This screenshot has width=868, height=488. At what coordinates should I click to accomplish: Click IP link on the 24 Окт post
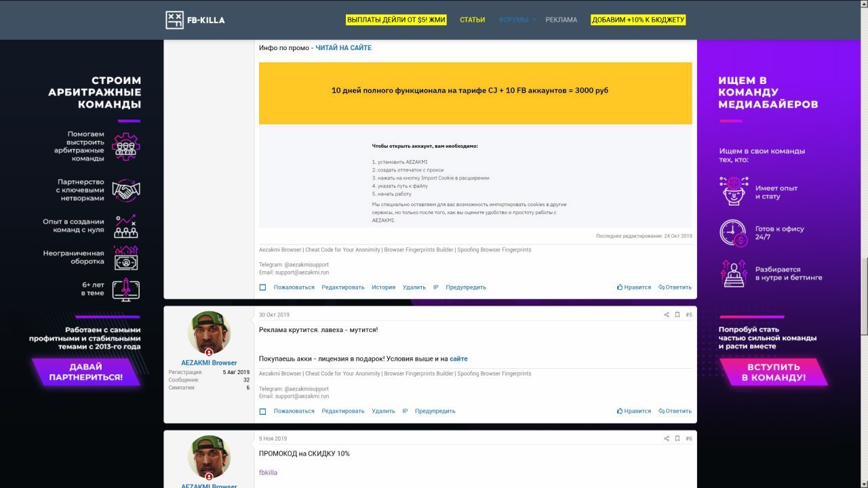pos(436,287)
